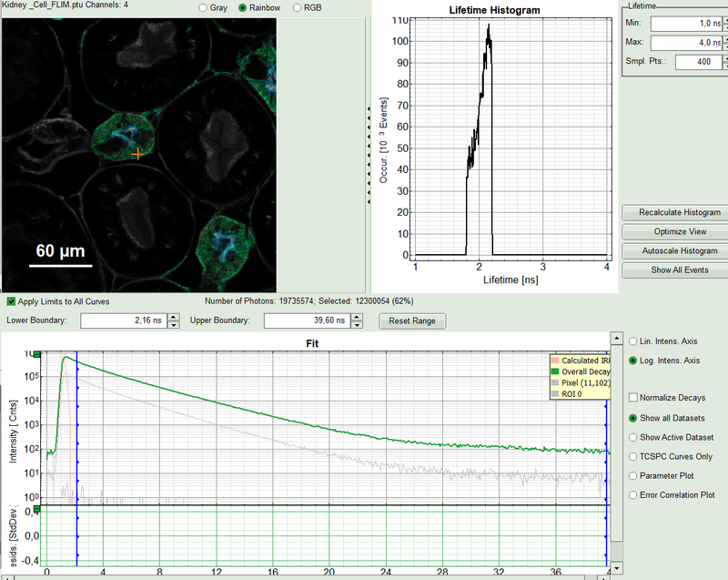728x580 pixels.
Task: Enable the Normalize Decays checkbox
Action: [633, 398]
